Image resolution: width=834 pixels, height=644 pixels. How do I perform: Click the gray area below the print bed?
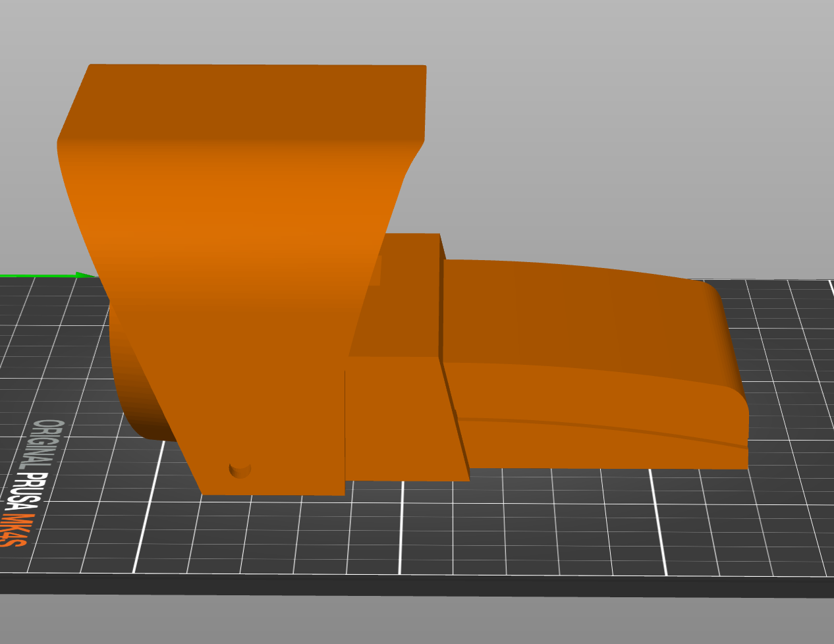click(422, 622)
